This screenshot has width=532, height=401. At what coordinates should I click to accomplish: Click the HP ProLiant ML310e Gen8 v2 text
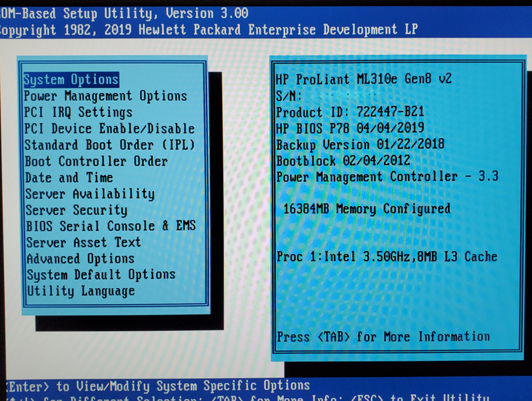click(x=363, y=79)
